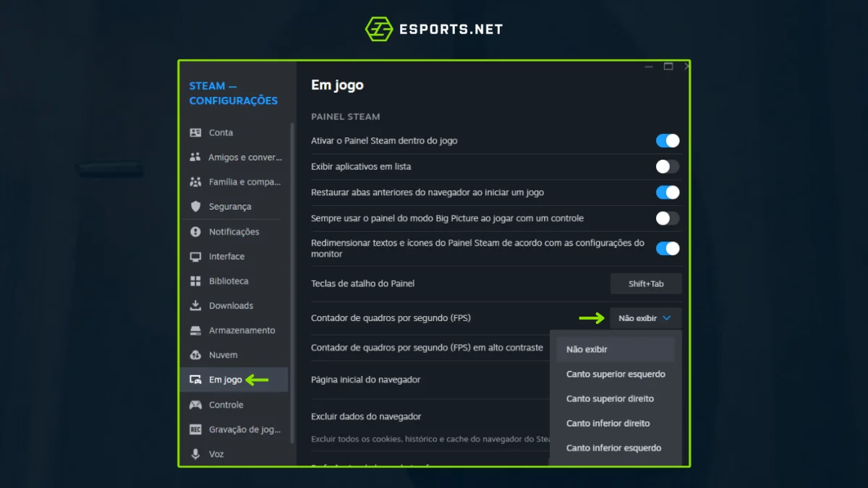Viewport: 868px width, 488px height.
Task: Disable Ativar o Painel Steam dentro do jogo
Action: pyautogui.click(x=668, y=140)
